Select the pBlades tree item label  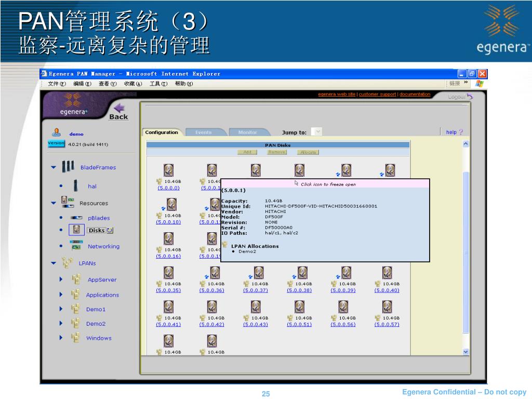click(99, 218)
